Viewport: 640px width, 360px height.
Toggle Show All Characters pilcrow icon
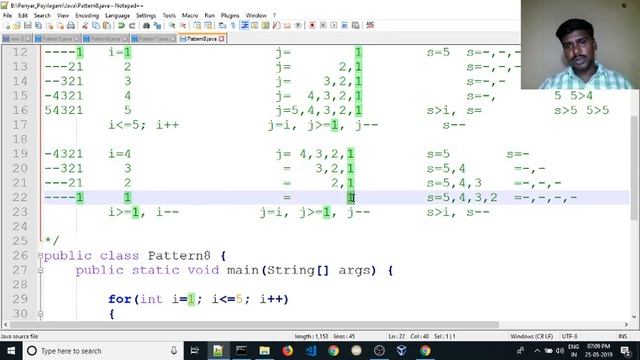tap(233, 26)
